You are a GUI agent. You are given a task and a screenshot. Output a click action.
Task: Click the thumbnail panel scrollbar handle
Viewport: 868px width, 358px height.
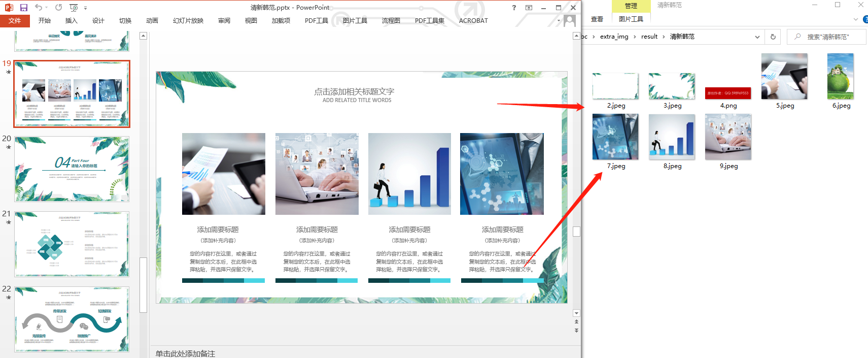pos(143,285)
